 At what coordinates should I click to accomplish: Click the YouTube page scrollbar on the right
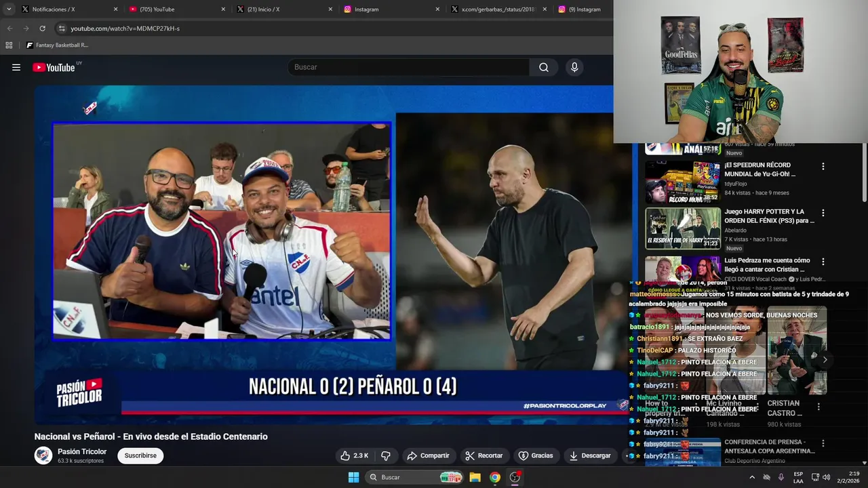click(x=864, y=173)
